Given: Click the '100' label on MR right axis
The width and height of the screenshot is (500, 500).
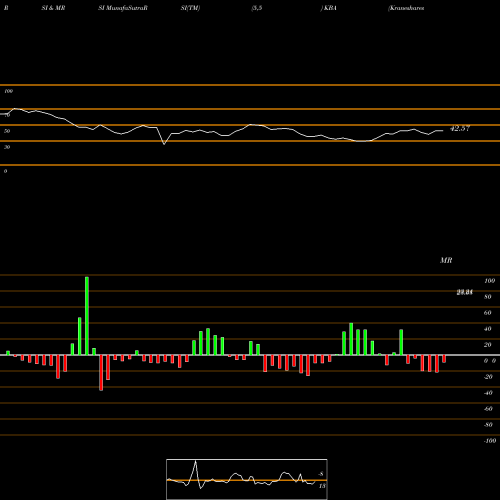Looking at the screenshot, I should (490, 281).
